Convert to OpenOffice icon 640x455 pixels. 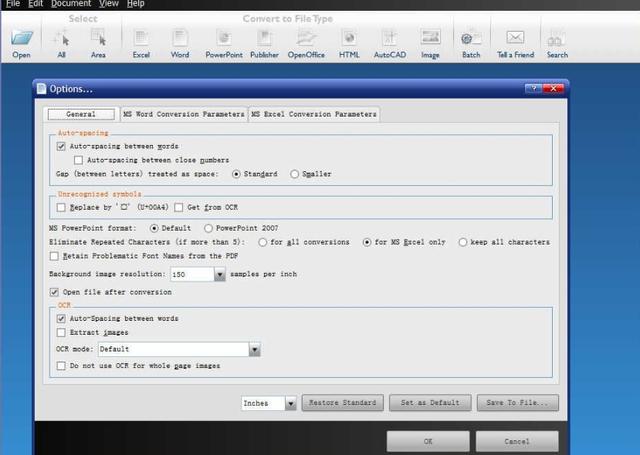tap(306, 38)
